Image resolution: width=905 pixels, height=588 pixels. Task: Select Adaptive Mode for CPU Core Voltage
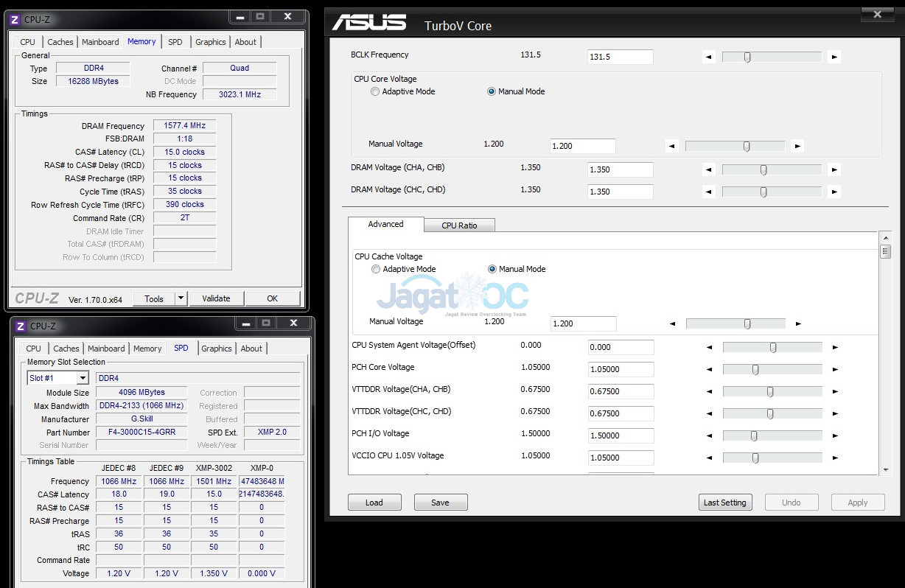[x=375, y=92]
